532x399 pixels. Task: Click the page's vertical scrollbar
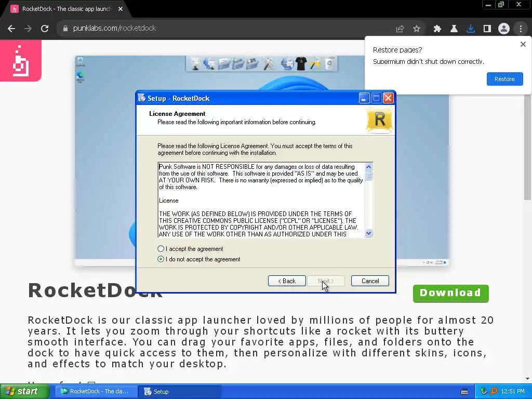(x=527, y=148)
